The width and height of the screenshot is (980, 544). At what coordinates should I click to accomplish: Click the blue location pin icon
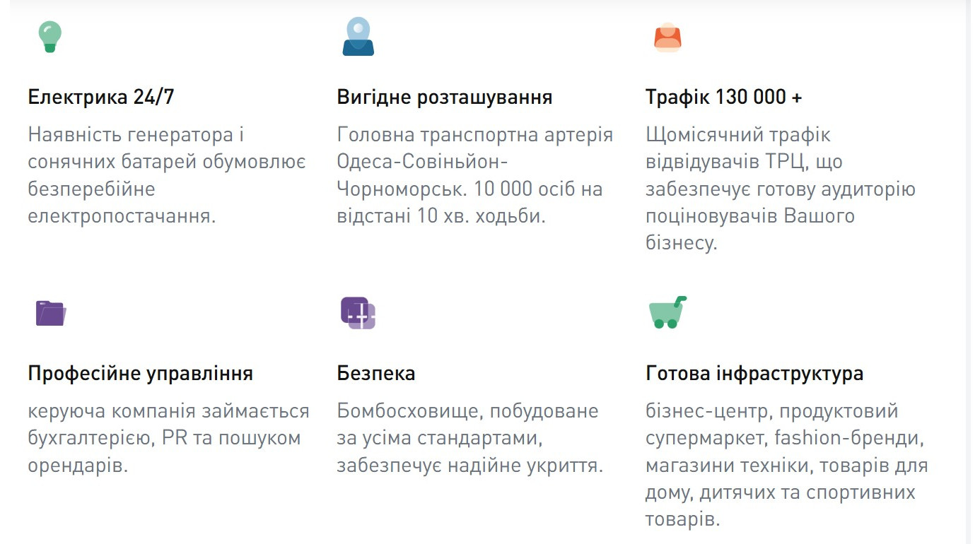tap(358, 37)
